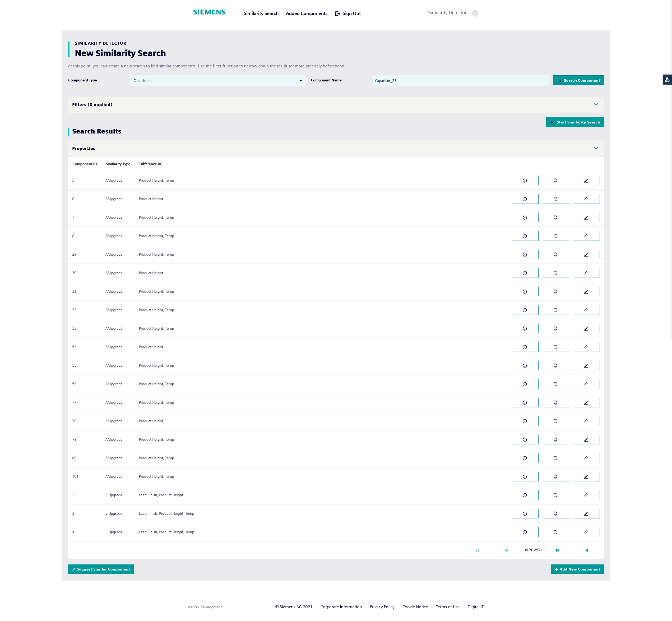This screenshot has width=672, height=621.
Task: Click '1 to 20 of 74' text
Action: [x=532, y=550]
